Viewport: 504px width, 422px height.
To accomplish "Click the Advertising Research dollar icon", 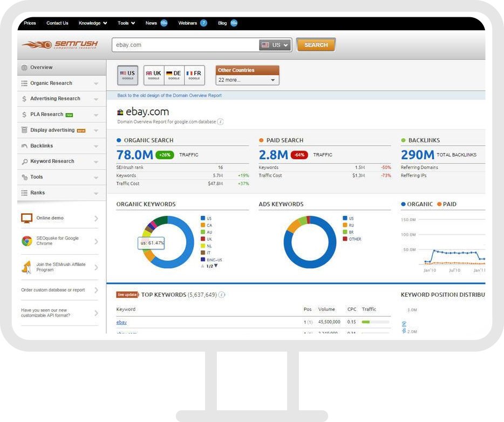I will point(24,99).
